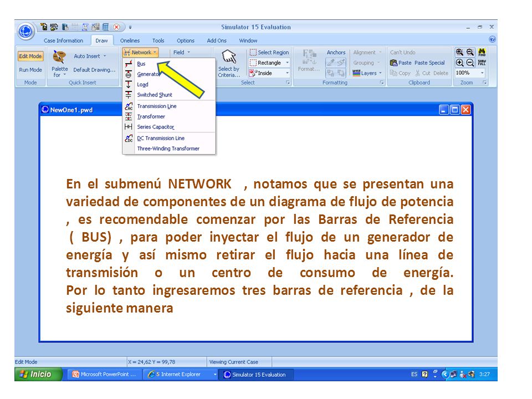This screenshot has height=399, width=532.
Task: Click the Inicio start button
Action: tap(38, 374)
